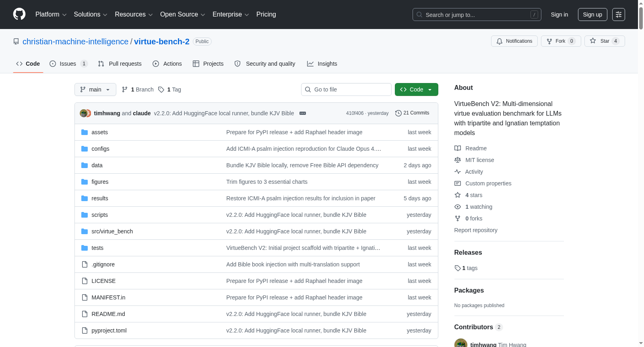Open the Projects tab
The image size is (644, 347).
coord(208,64)
